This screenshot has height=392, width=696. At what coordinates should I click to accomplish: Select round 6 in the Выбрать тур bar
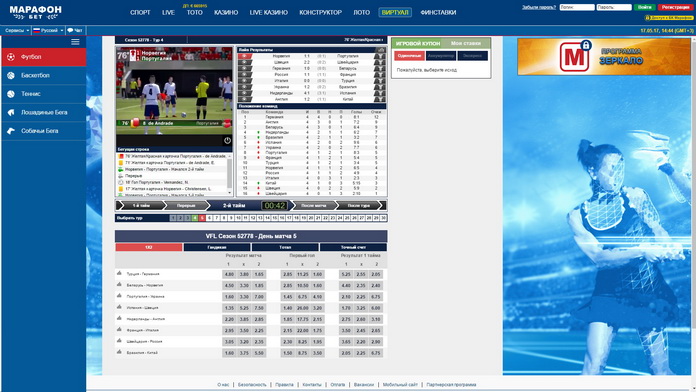pos(210,218)
